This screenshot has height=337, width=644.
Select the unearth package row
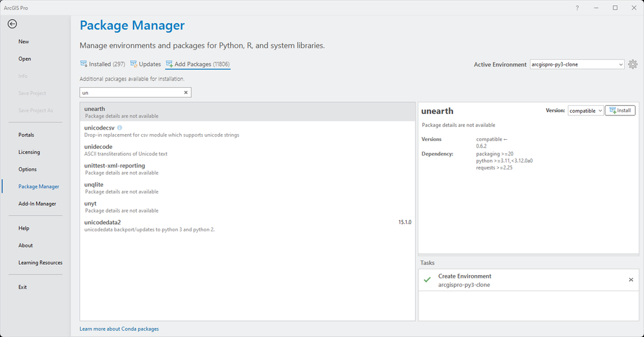pyautogui.click(x=248, y=112)
